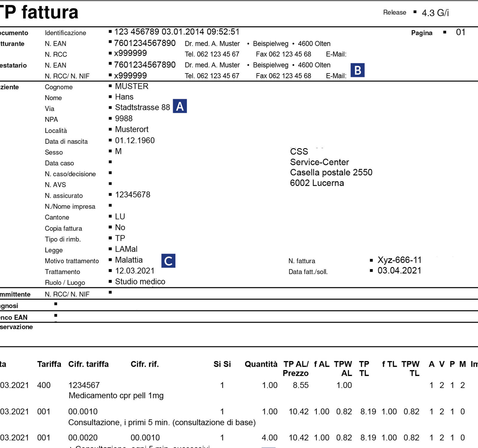This screenshot has height=448, width=478.
Task: Click the 'Prezzo' column header
Action: tap(295, 373)
